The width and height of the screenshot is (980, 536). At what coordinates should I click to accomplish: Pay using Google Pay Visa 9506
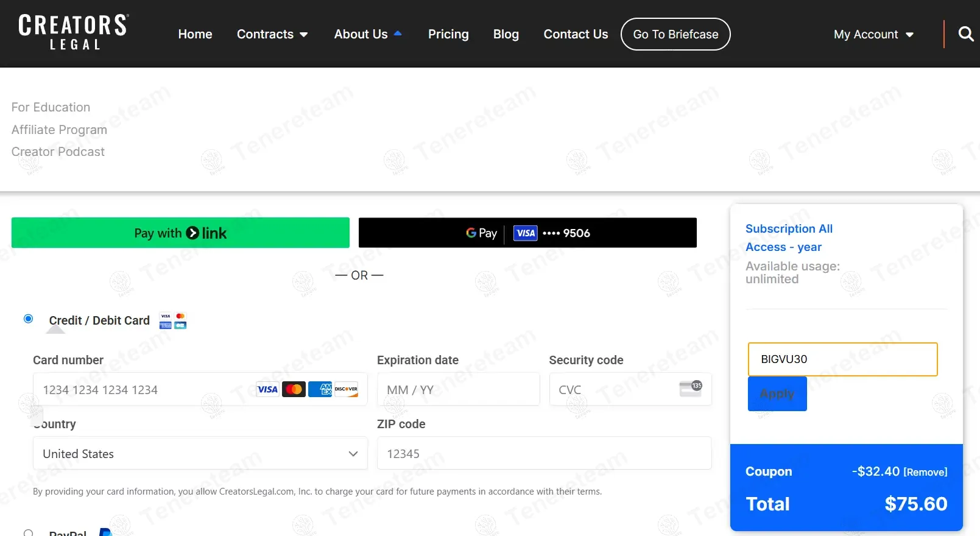pyautogui.click(x=527, y=233)
